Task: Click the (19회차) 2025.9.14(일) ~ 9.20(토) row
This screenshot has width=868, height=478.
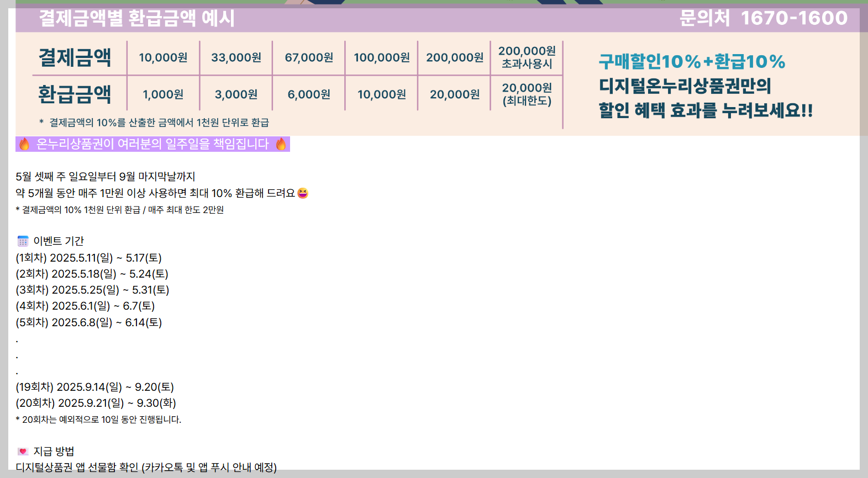Action: pos(94,387)
